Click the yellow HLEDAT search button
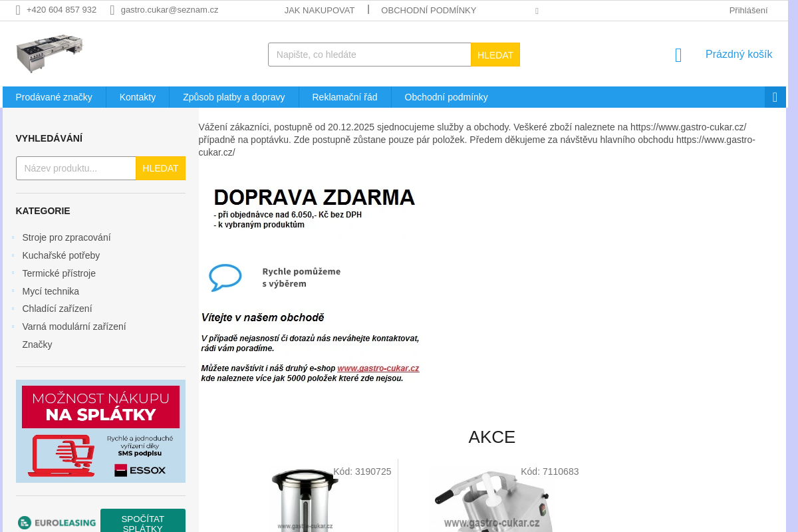 (495, 54)
